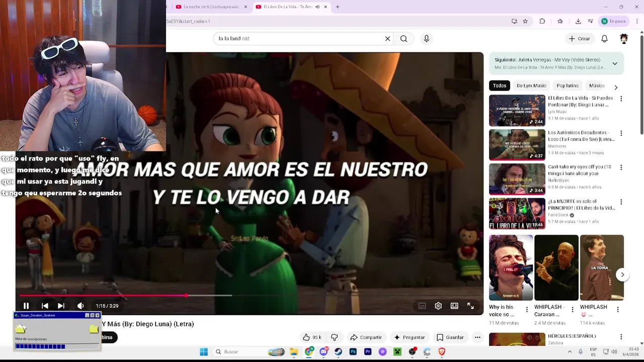Open the 'Si Puedes Perdonar' video thumbnail
644x362 pixels.
coord(517,110)
